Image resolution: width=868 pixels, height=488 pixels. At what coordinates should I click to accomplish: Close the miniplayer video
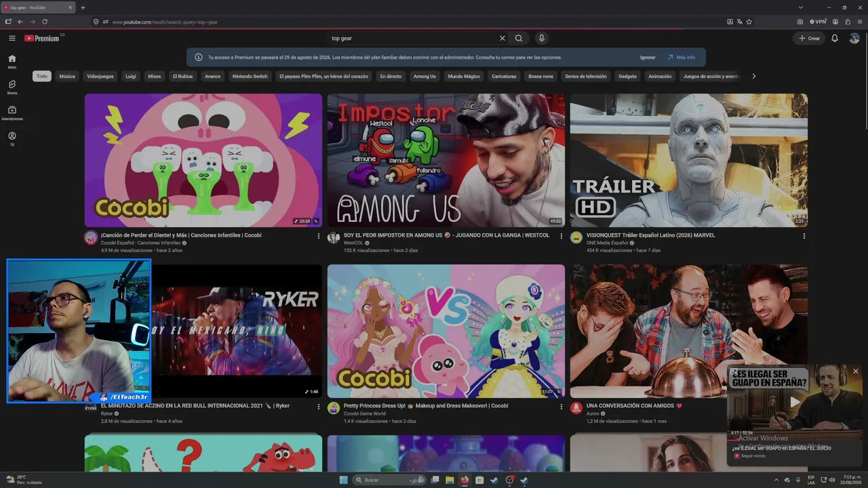[856, 371]
